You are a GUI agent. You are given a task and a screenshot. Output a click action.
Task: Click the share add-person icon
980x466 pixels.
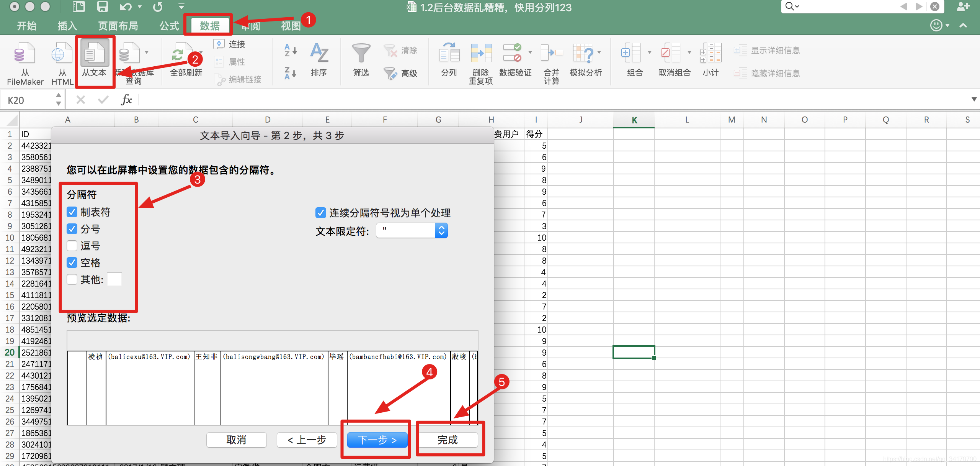[x=963, y=7]
